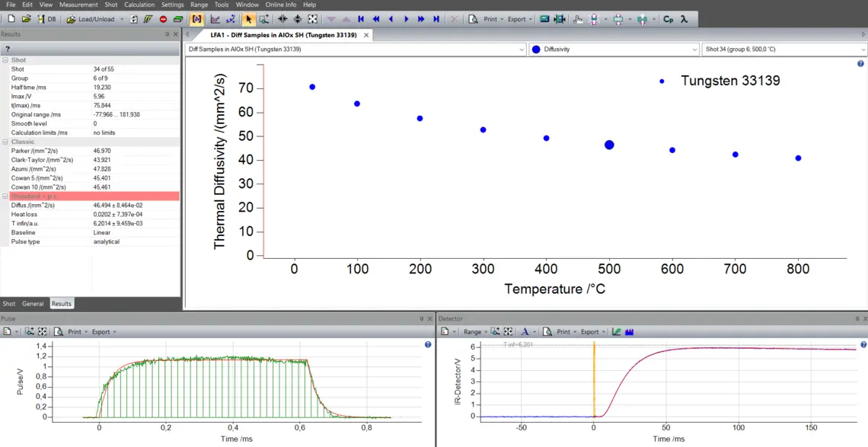Click the double-right forward group arrow

(421, 19)
